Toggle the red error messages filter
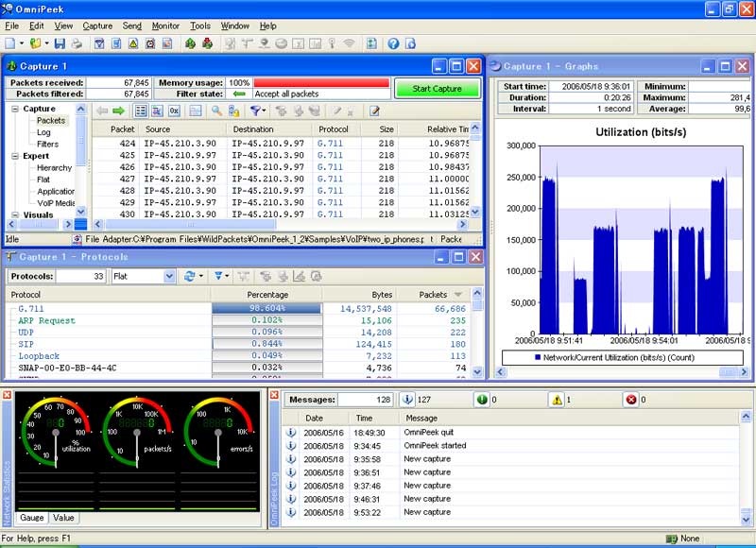 click(631, 400)
